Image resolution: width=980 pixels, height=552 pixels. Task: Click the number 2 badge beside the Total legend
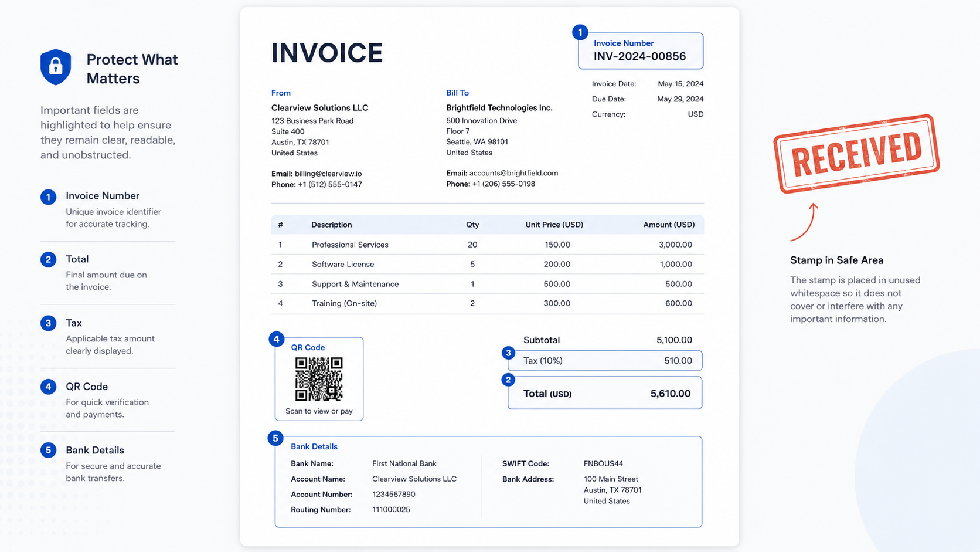click(x=49, y=259)
